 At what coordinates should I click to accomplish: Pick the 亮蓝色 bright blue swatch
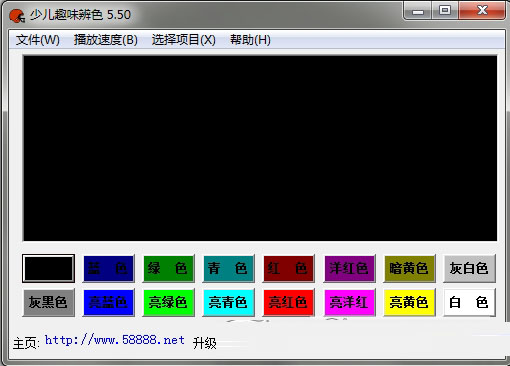point(109,302)
